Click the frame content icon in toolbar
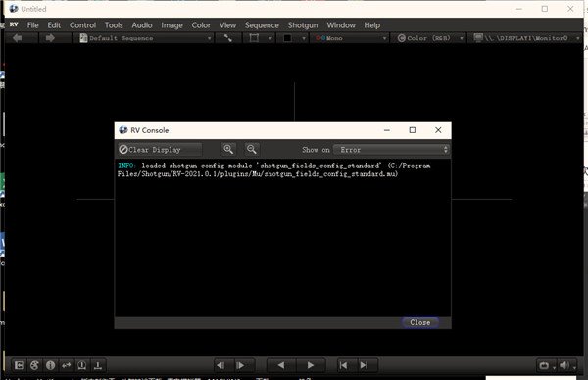Screen dimensions: 588x380 [x=254, y=38]
